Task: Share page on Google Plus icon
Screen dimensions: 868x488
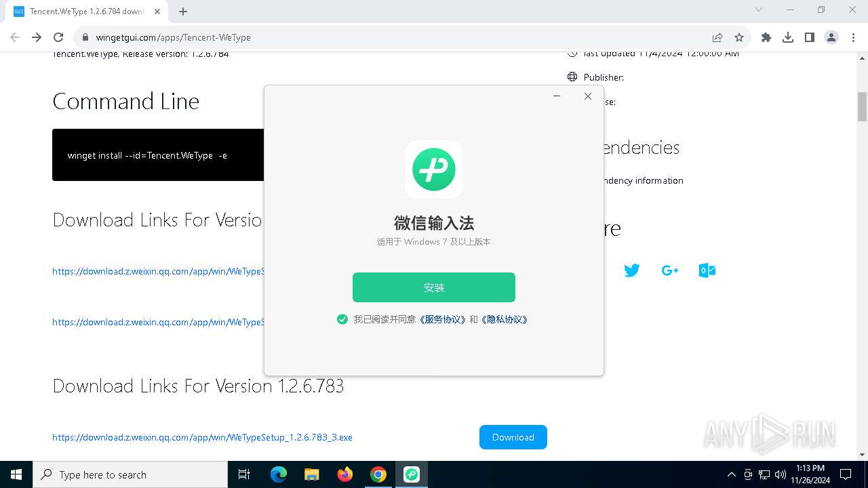Action: click(670, 270)
